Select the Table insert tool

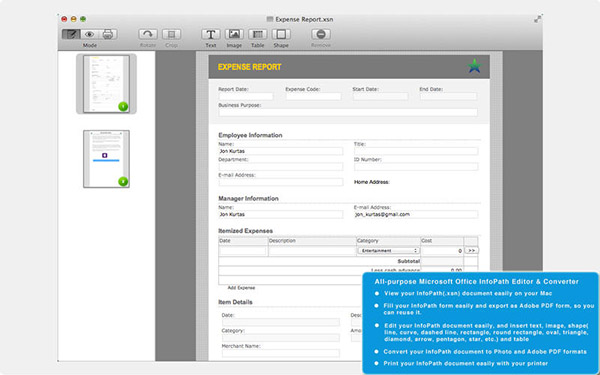[258, 34]
